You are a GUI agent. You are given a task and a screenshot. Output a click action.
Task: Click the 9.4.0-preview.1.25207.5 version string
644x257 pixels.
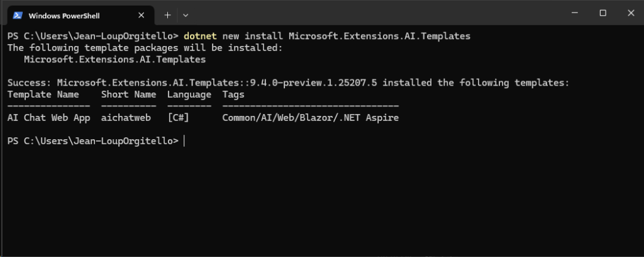(x=317, y=83)
